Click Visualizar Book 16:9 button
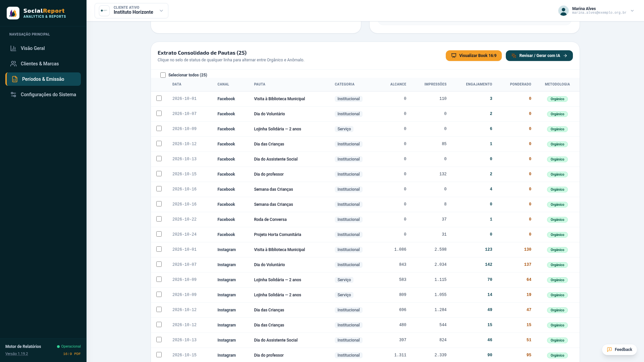 pos(474,56)
